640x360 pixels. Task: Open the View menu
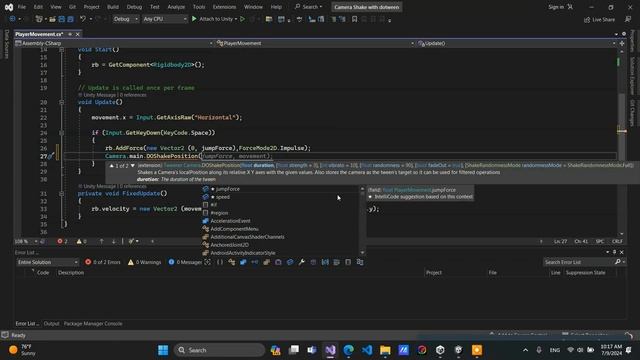pos(56,7)
